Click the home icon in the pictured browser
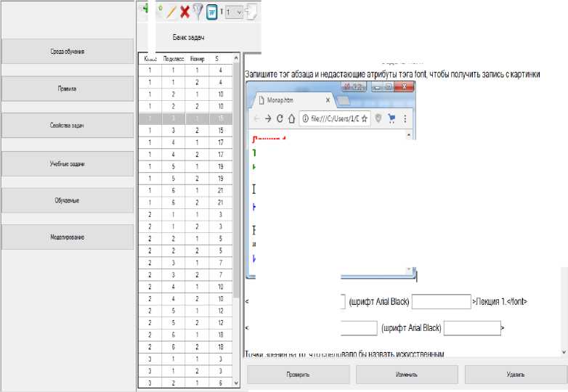 [x=291, y=118]
